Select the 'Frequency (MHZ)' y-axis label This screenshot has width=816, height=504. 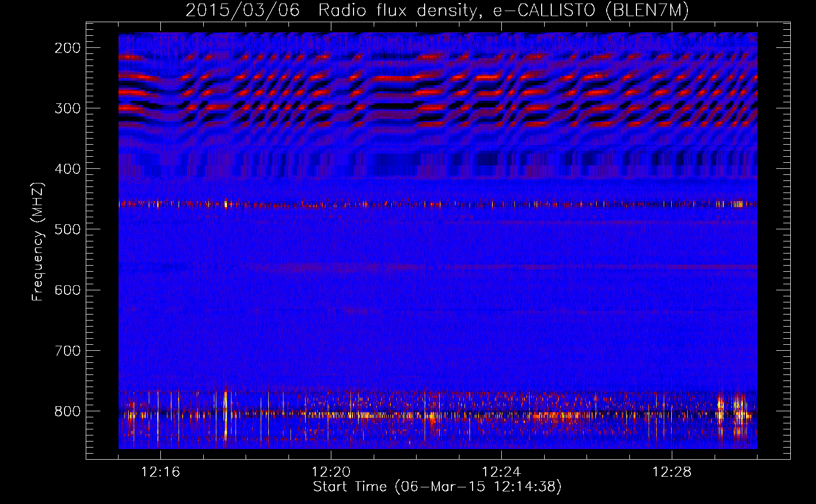[38, 242]
